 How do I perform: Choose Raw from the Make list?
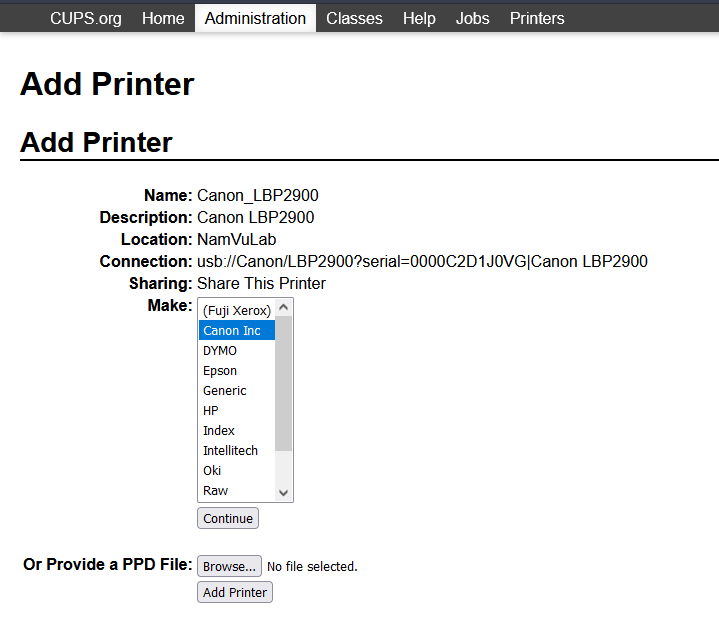pos(237,490)
